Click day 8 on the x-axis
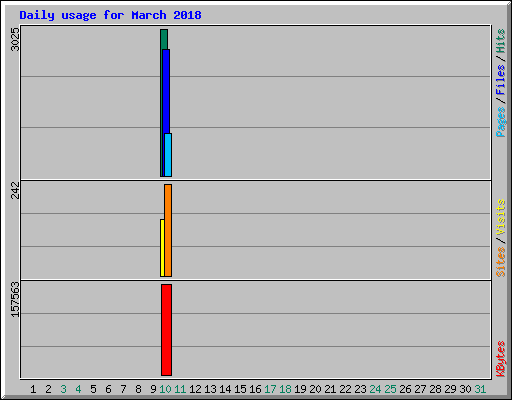This screenshot has width=512, height=400. click(138, 389)
